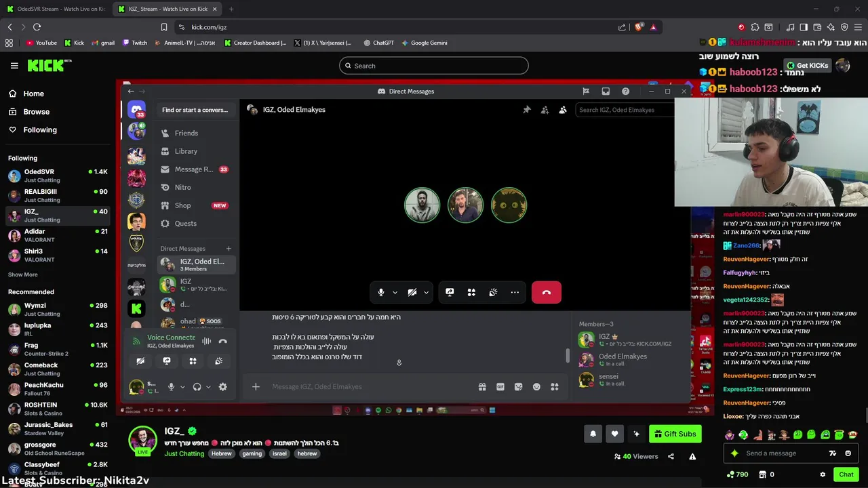Screen dimensions: 868x488
Task: Switch to OdedSVR Stream browser tab
Action: click(x=55, y=9)
